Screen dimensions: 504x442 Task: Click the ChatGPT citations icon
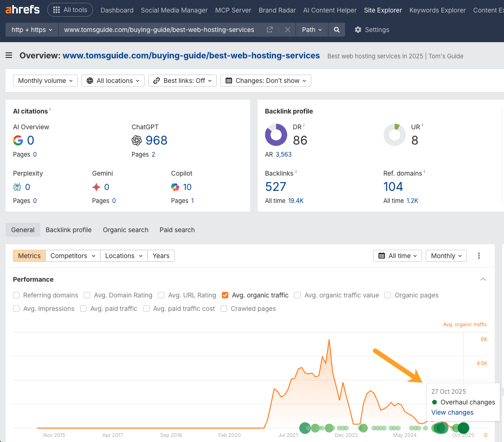tap(137, 140)
